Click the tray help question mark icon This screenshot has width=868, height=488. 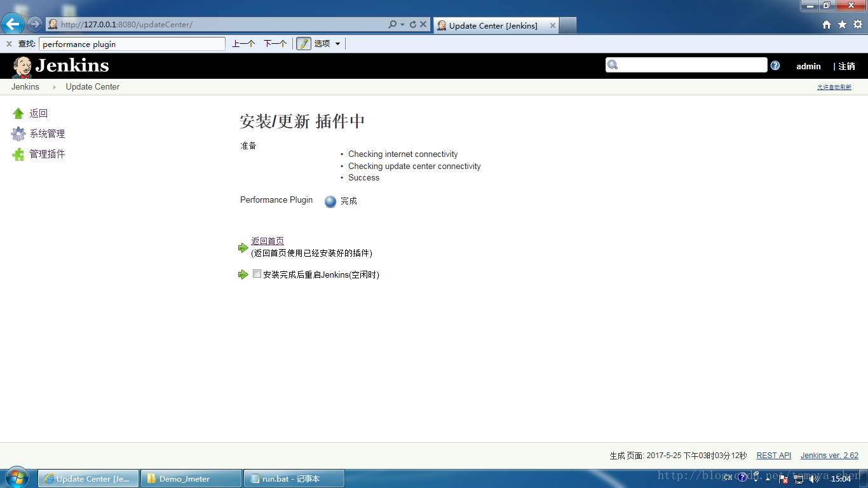click(742, 478)
